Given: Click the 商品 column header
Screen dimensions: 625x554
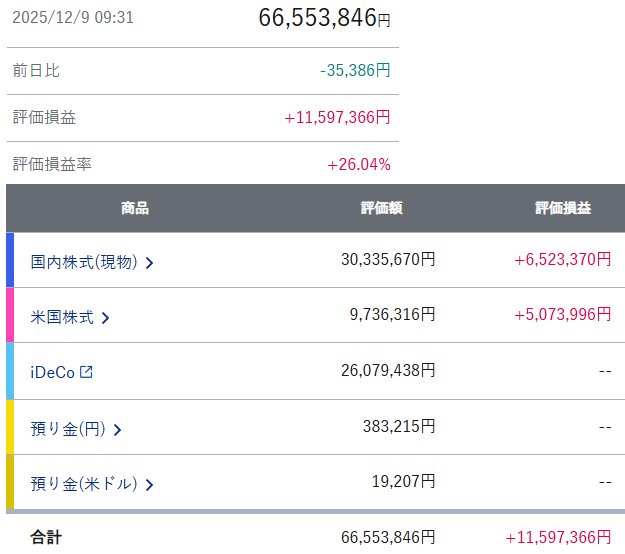Looking at the screenshot, I should [x=135, y=208].
